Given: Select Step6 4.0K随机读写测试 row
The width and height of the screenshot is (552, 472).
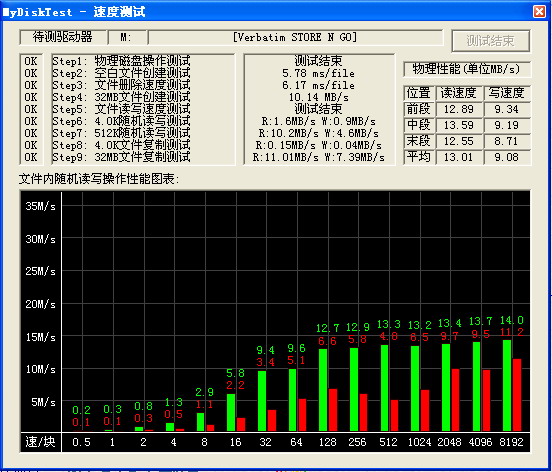Looking at the screenshot, I should 121,121.
